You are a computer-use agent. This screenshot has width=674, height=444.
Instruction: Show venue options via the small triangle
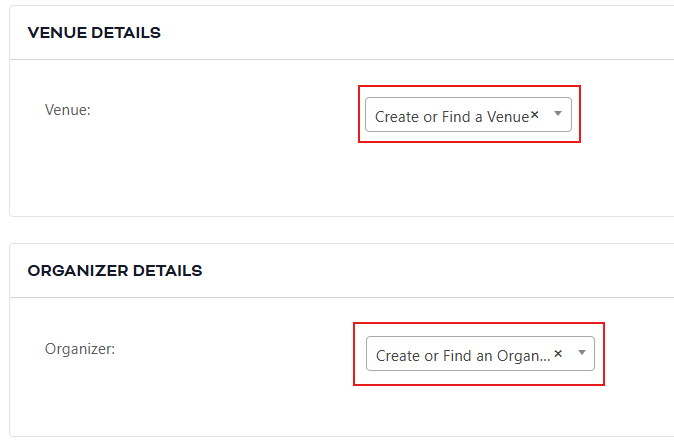pos(558,115)
